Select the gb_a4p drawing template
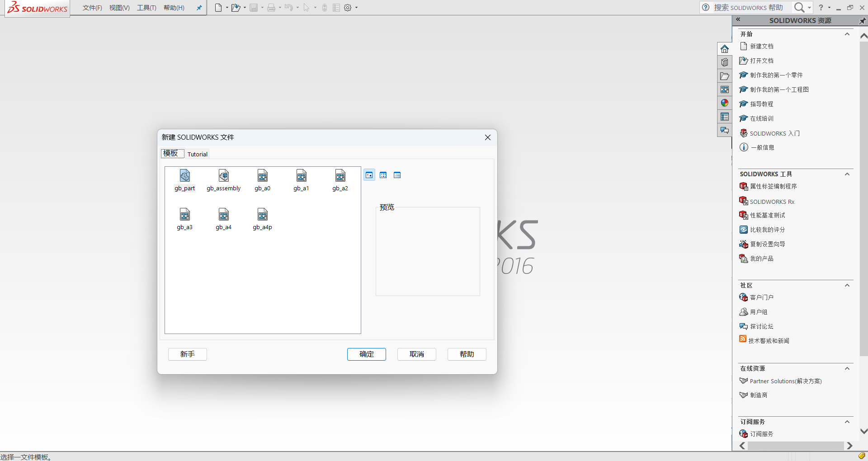The width and height of the screenshot is (868, 461). coord(263,219)
